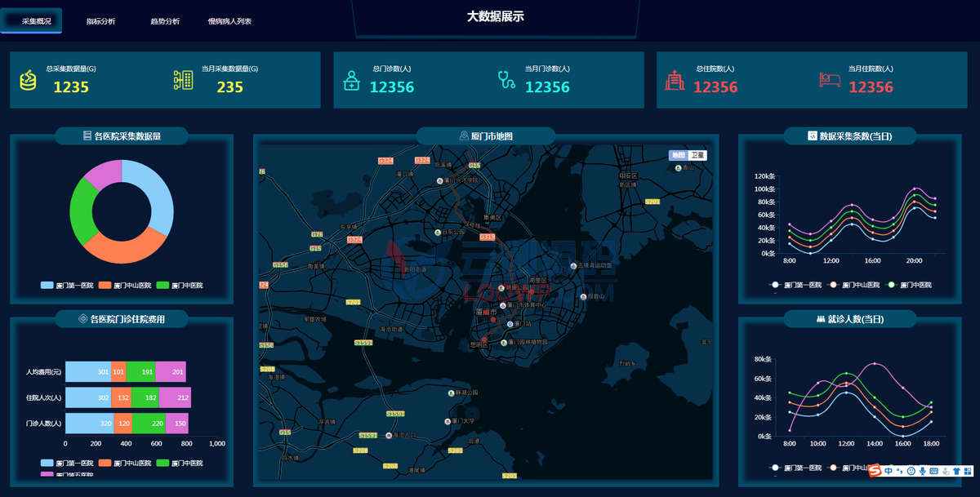Click the green 220 segment in 门诊人数 bar

pos(149,424)
